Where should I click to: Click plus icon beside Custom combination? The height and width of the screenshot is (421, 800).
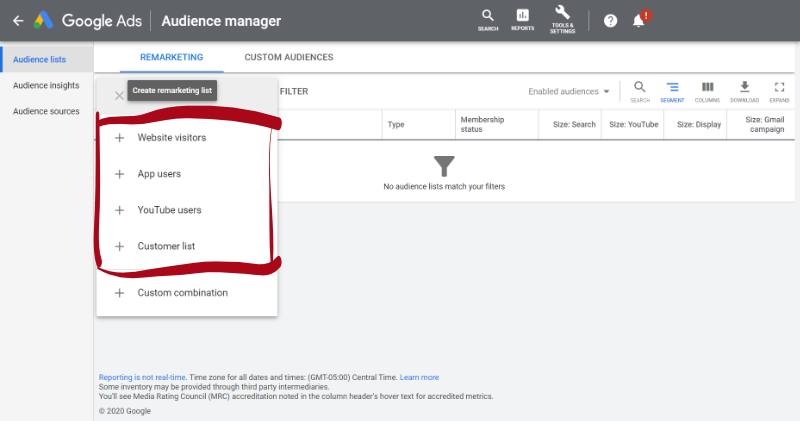tap(119, 293)
